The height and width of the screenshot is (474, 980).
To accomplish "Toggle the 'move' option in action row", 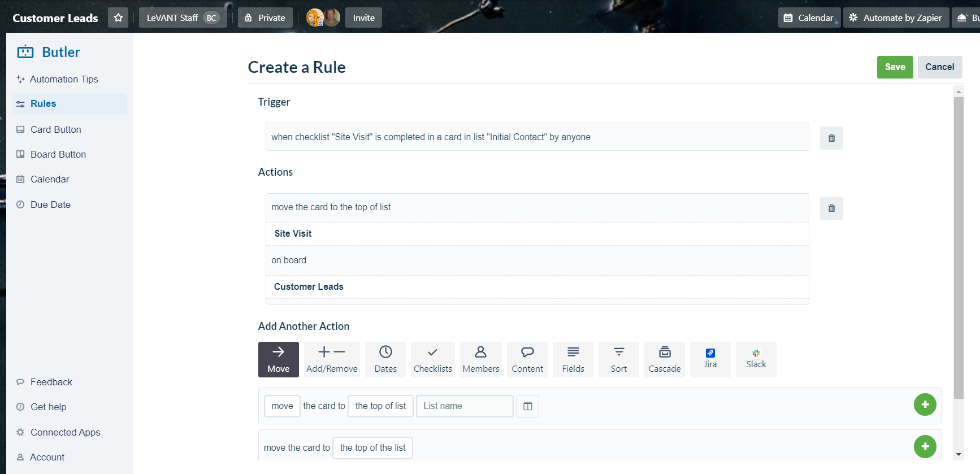I will (282, 406).
